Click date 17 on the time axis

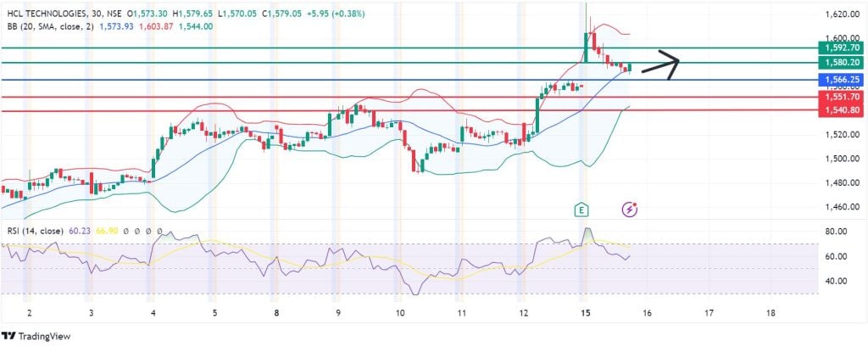709,313
